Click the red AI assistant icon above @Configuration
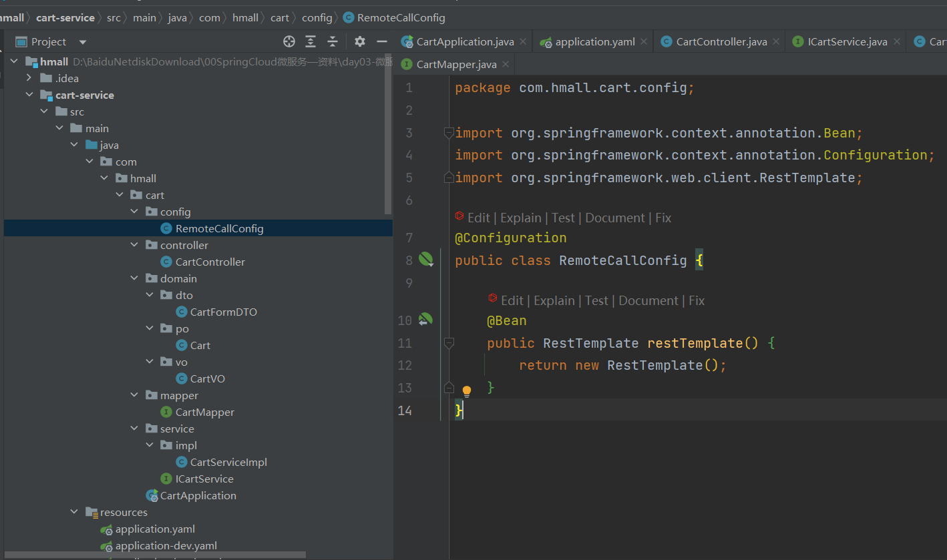This screenshot has height=560, width=947. pos(459,216)
